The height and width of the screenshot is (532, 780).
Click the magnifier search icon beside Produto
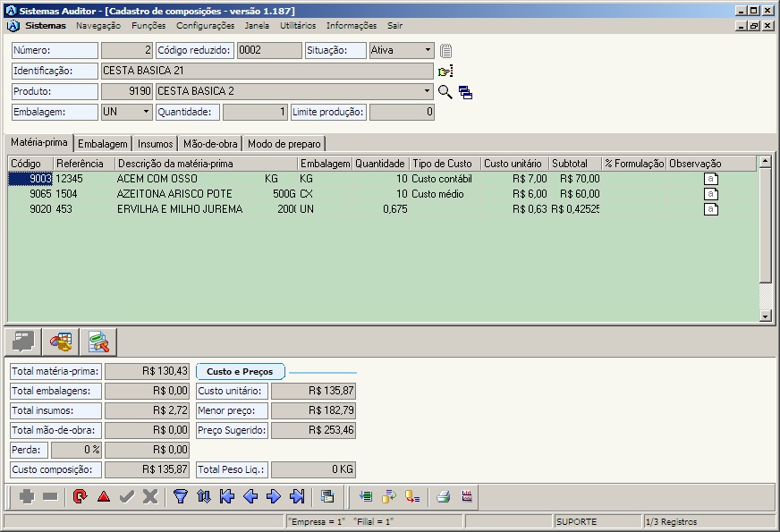tap(445, 91)
